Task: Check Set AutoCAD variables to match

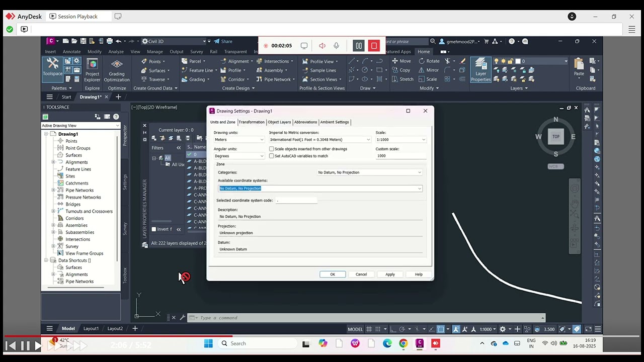Action: click(272, 156)
